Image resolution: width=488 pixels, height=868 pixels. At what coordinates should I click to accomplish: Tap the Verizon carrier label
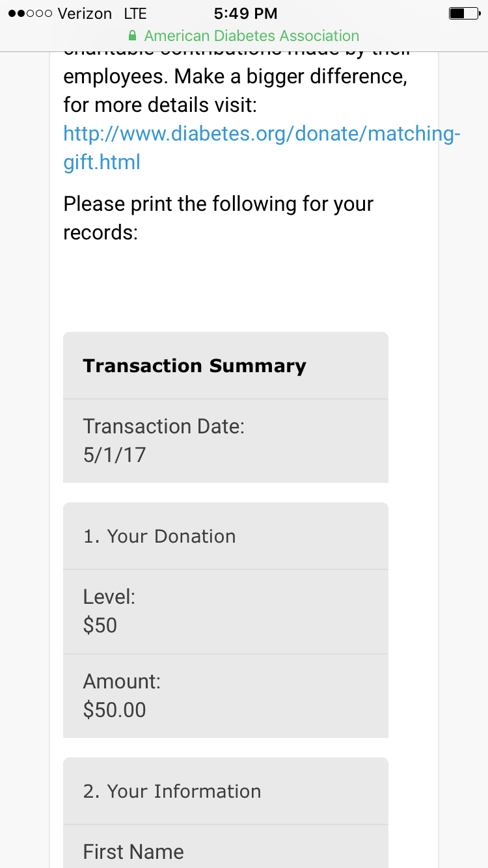85,14
